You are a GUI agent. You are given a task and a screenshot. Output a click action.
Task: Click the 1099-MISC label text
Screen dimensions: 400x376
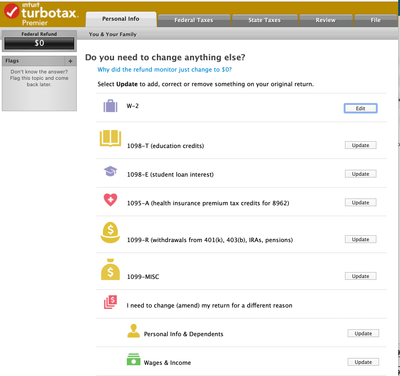[x=143, y=277]
